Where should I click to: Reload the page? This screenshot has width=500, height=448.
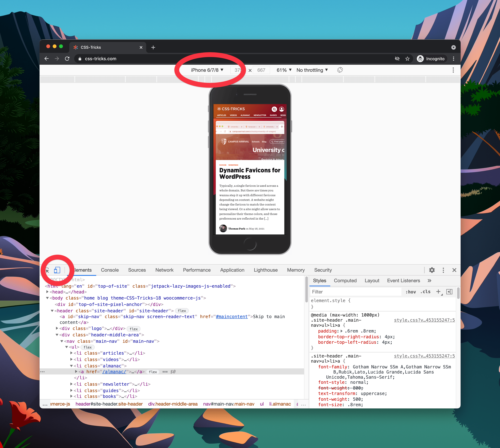coord(67,59)
